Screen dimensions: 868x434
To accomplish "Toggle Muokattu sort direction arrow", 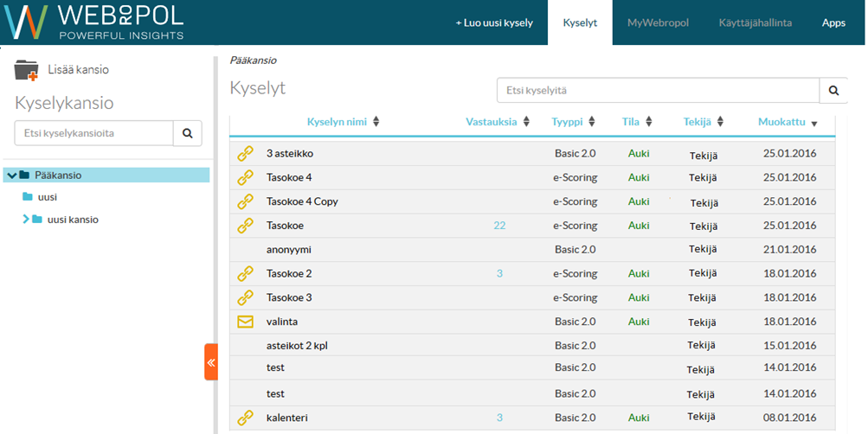I will point(813,124).
